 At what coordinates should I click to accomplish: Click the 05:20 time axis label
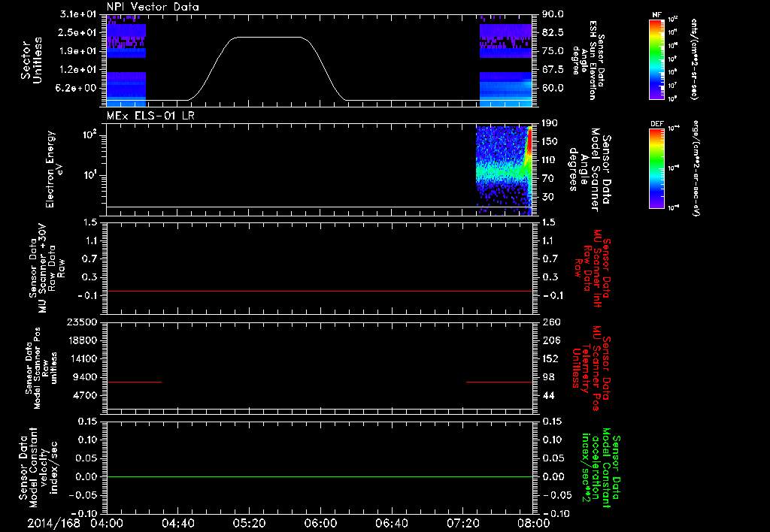coord(249,523)
